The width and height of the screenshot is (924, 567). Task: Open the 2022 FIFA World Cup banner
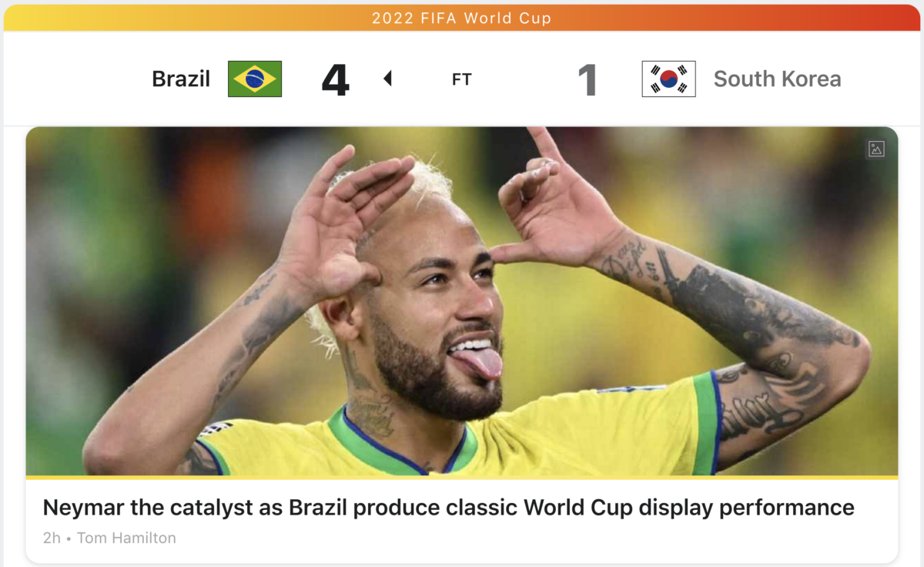tap(462, 18)
